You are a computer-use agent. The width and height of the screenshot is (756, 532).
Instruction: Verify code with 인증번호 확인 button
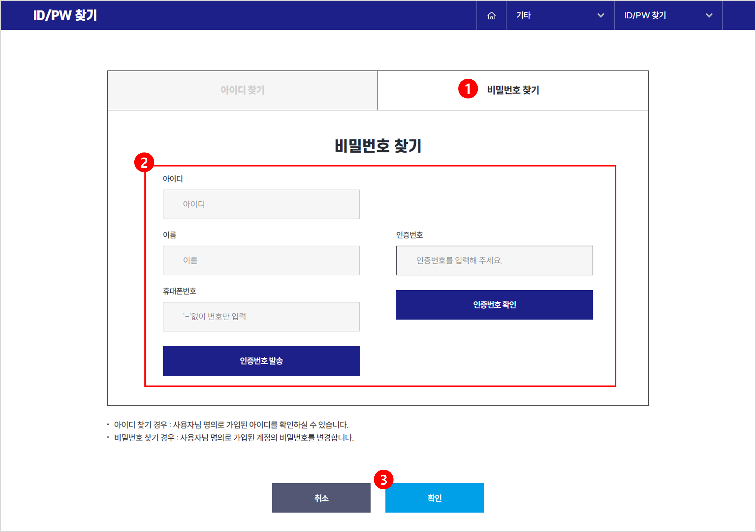(x=495, y=305)
